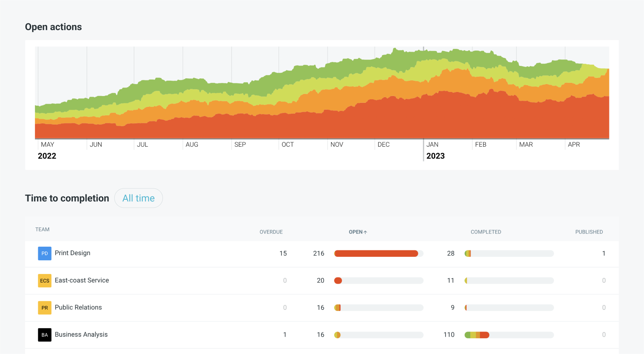Sort table by OPEN column
The height and width of the screenshot is (354, 644).
[358, 232]
